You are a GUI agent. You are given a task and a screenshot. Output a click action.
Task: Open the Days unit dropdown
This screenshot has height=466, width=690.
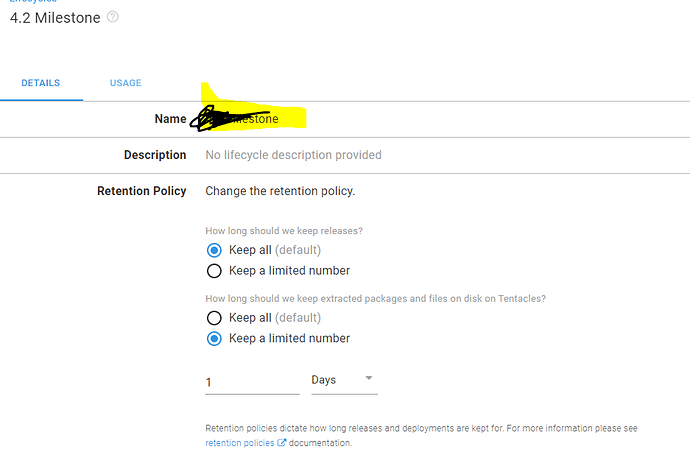pos(344,380)
